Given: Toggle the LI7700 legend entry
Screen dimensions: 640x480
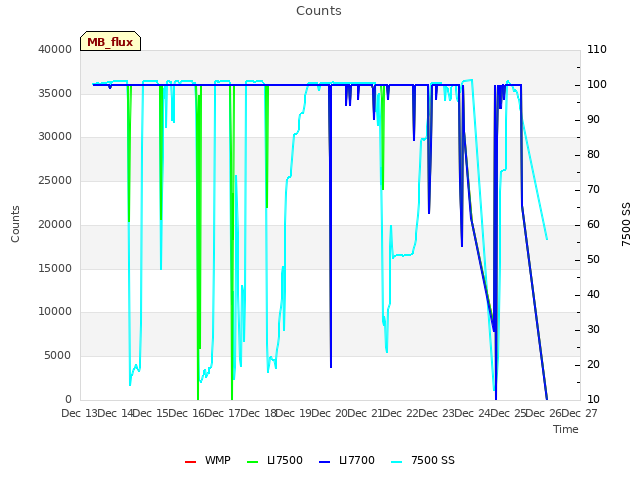Looking at the screenshot, I should [347, 460].
